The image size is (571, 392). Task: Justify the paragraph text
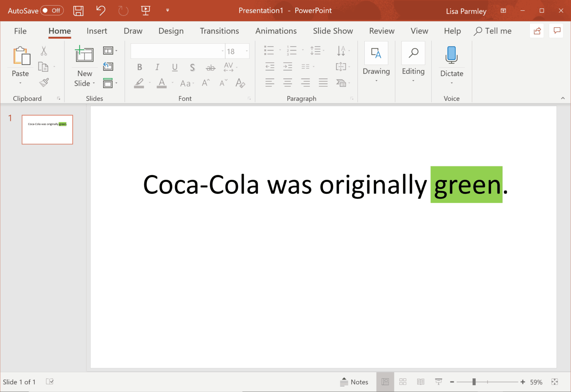click(x=323, y=83)
